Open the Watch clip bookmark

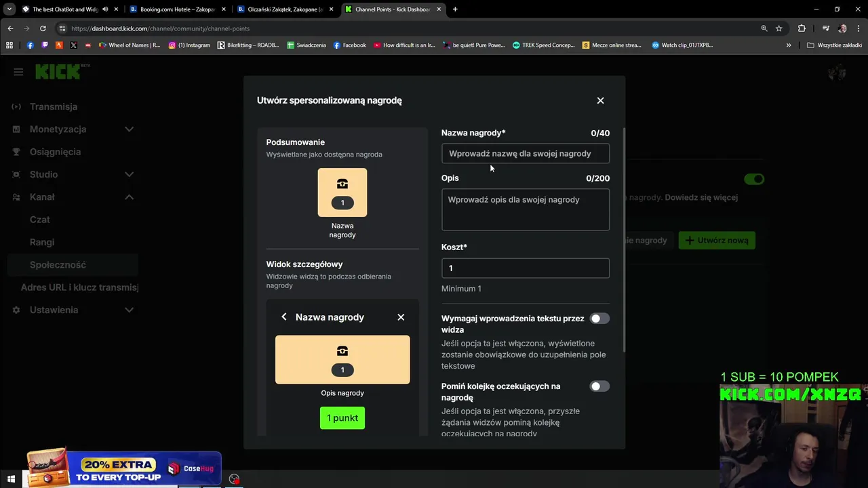click(x=682, y=45)
